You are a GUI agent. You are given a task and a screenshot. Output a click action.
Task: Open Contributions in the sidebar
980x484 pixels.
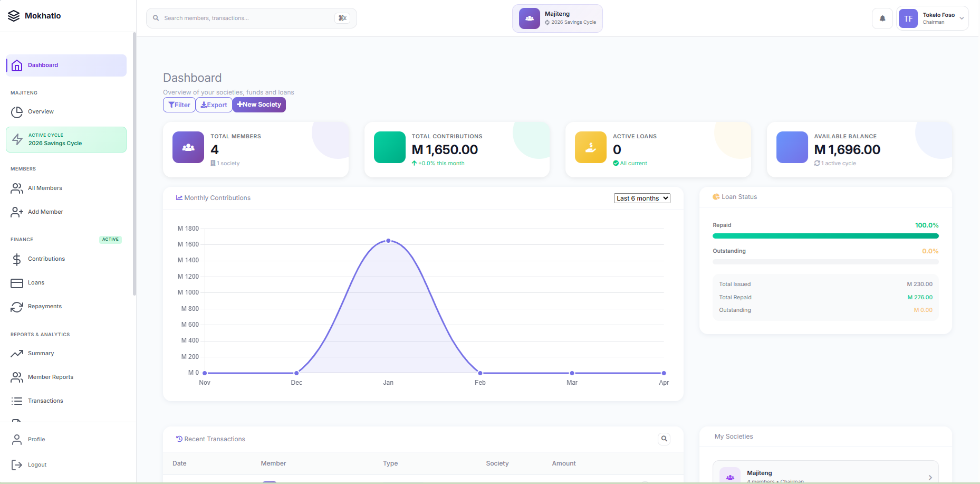pos(46,259)
